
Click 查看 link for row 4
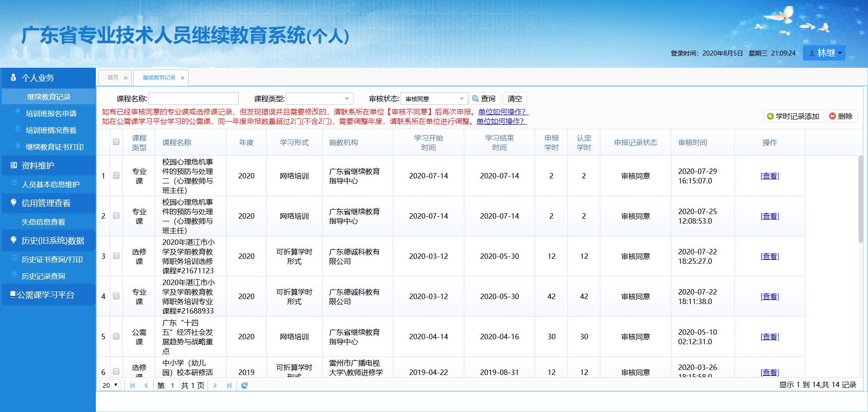click(770, 296)
